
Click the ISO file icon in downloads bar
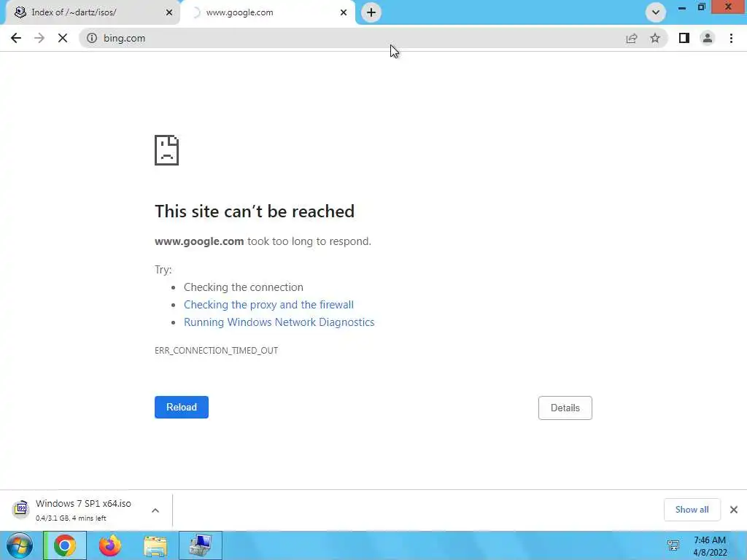20,509
